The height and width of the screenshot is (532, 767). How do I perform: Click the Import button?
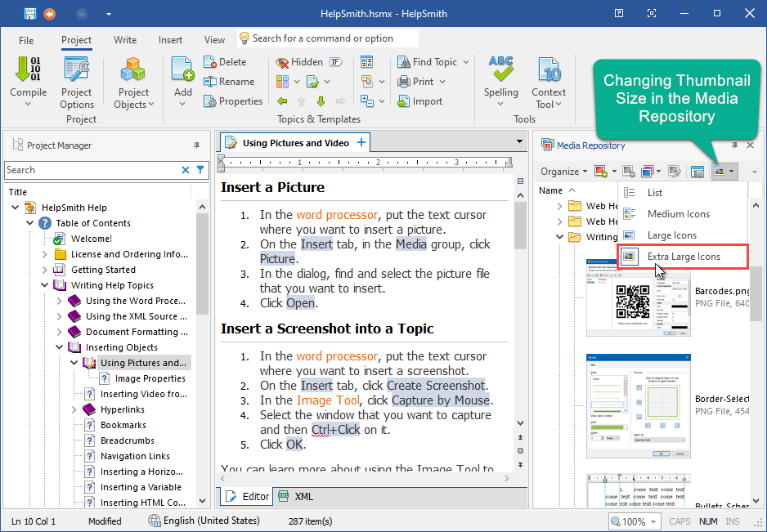click(x=419, y=101)
